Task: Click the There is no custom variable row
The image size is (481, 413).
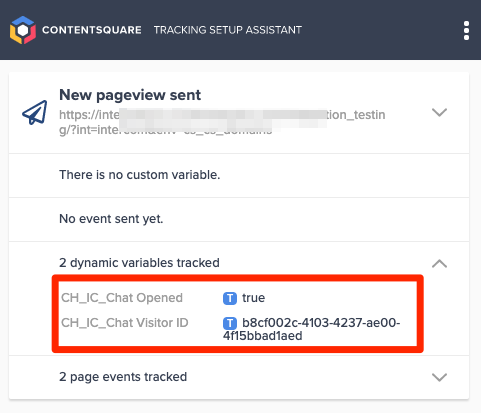Action: tap(239, 175)
